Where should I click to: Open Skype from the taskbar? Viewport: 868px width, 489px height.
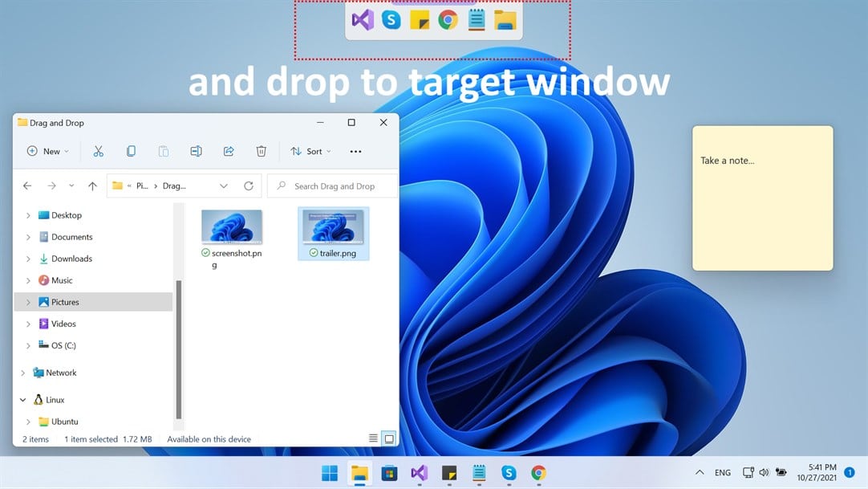508,473
